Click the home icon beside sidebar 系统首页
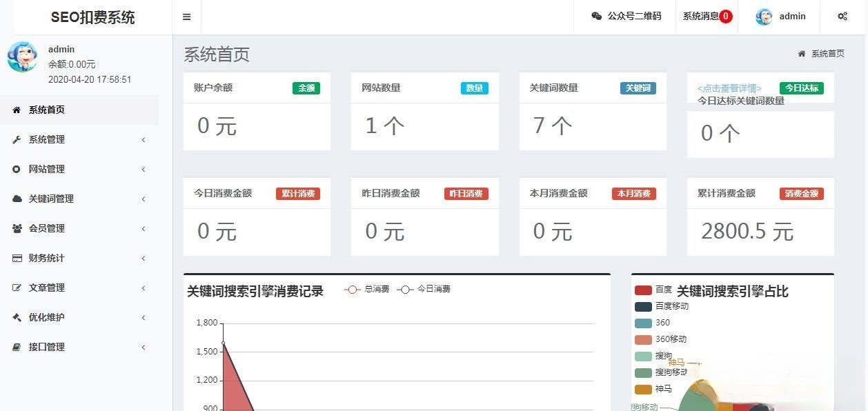Viewport: 868px width, 411px height. (15, 109)
